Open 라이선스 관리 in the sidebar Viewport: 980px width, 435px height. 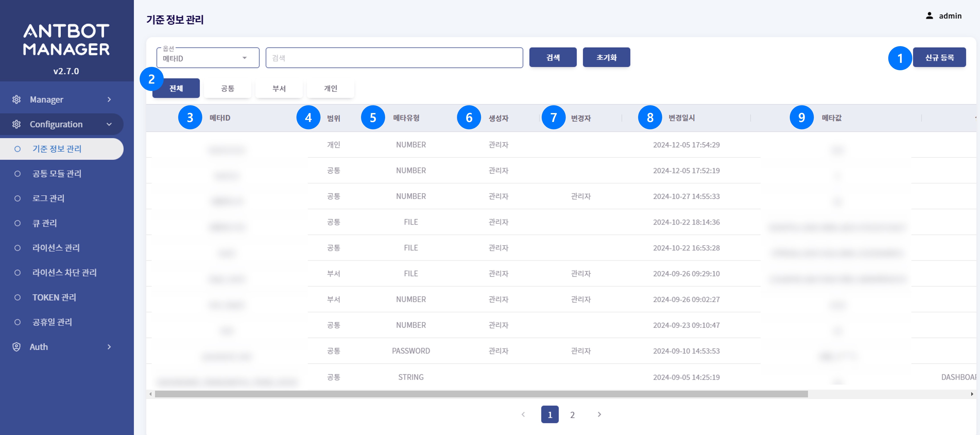[56, 248]
